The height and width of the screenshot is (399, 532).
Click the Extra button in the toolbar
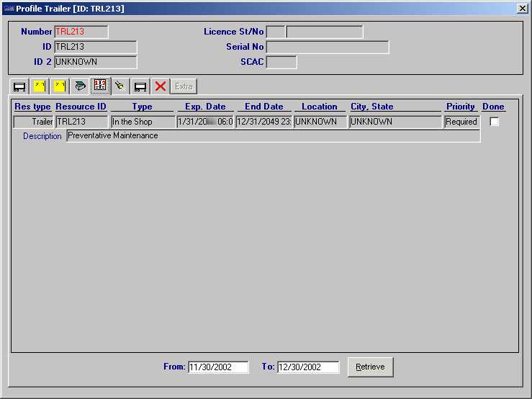pos(184,86)
